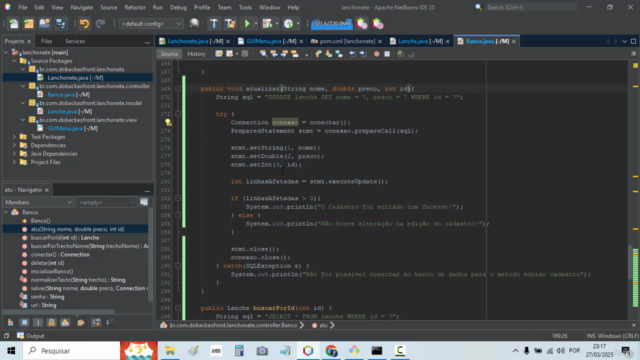Click the Last Edit icon in editor toolbar

219,54
